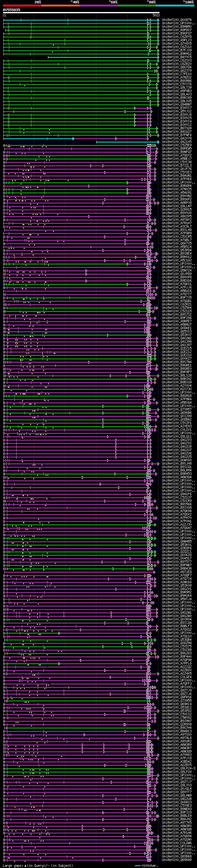Viewport: 197px width, 868px height.
Task: Click hit label UniRef100_C6ZRY8
Action: pos(177,37)
